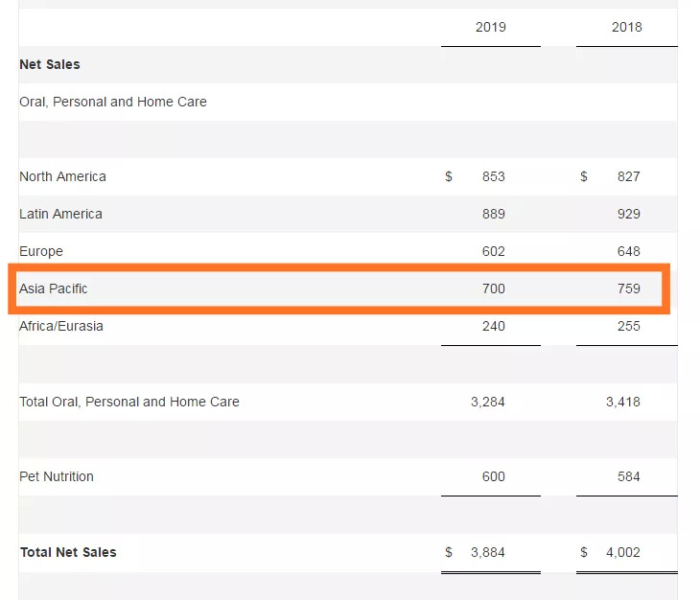Click the Africa/Eurasia row label
The width and height of the screenshot is (700, 600).
click(x=61, y=326)
